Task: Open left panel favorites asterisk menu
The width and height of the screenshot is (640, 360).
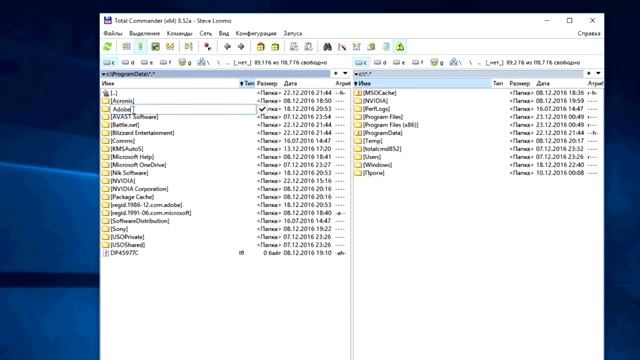Action: [x=336, y=73]
